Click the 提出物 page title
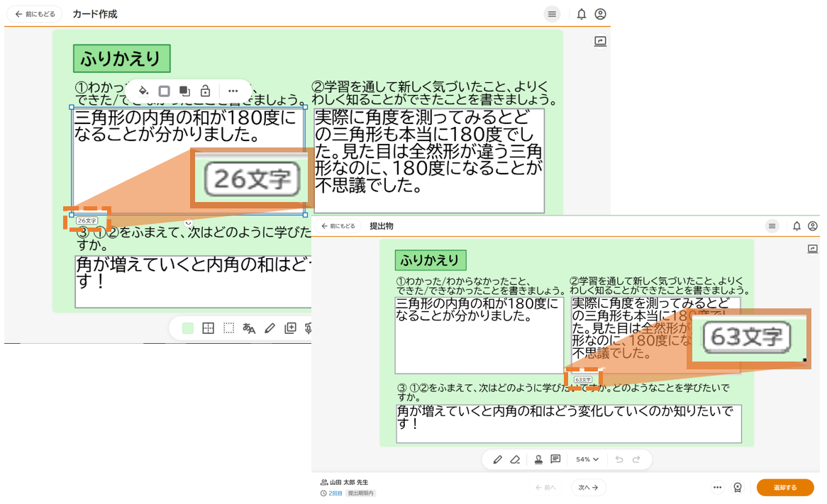The image size is (827, 504). point(382,226)
